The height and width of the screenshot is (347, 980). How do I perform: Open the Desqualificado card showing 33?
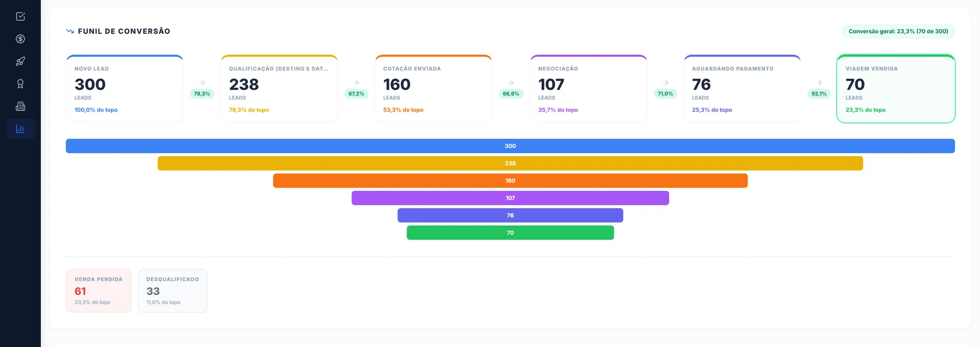(x=173, y=291)
